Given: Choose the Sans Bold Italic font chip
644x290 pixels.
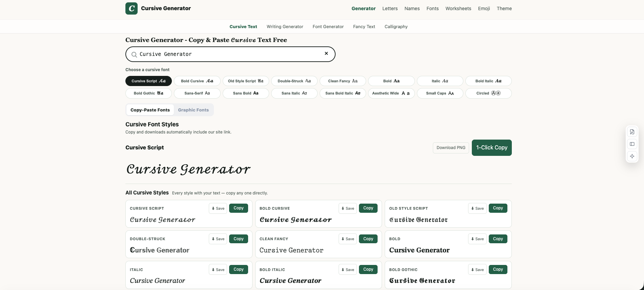Looking at the screenshot, I should pos(343,93).
